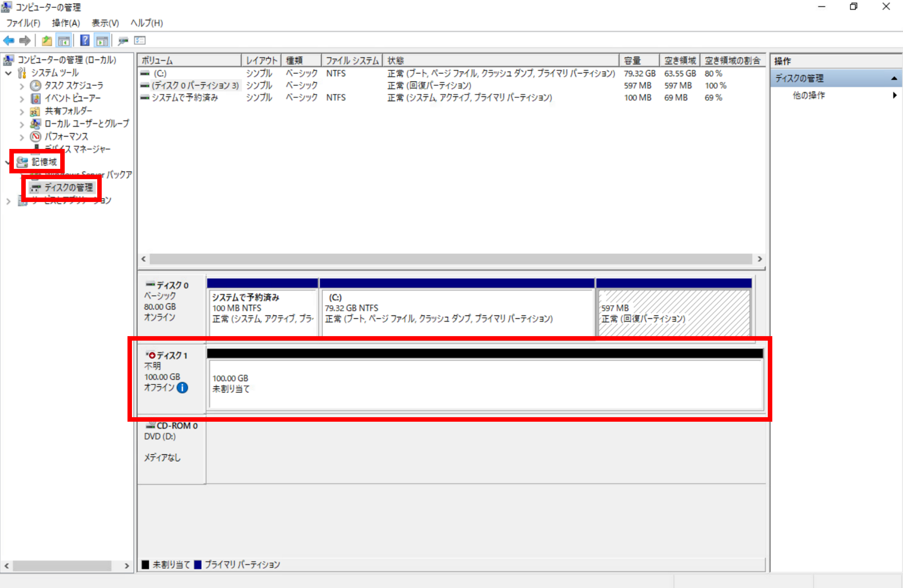The height and width of the screenshot is (588, 903).
Task: Open the 表示(V) menu
Action: (x=105, y=23)
